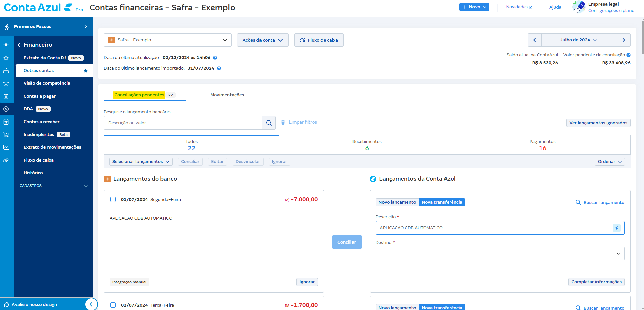Click the star favorites icon in the left rail
The width and height of the screenshot is (644, 310).
[x=6, y=58]
